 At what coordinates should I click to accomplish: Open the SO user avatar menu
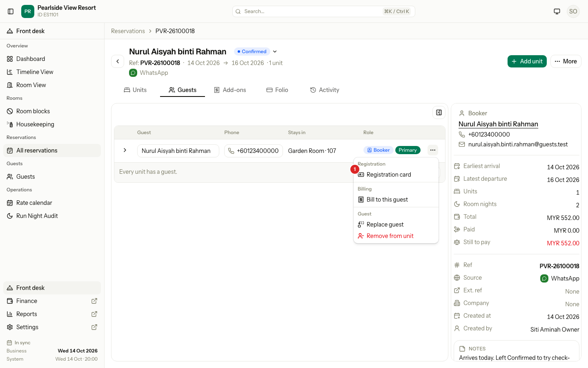[x=573, y=11]
